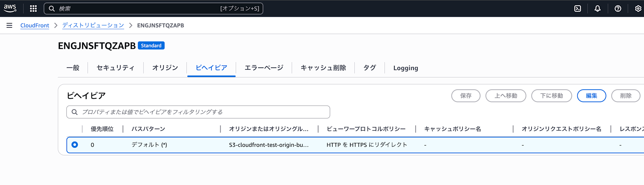Click the デフォルト (*) path pattern cell
Viewport: 644px width, 185px height.
click(149, 145)
